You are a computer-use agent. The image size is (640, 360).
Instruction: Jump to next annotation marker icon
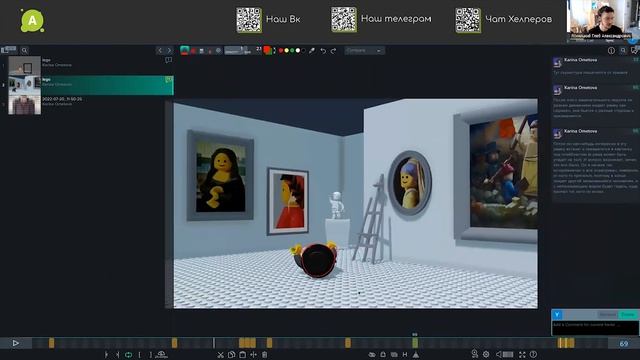pos(117,355)
